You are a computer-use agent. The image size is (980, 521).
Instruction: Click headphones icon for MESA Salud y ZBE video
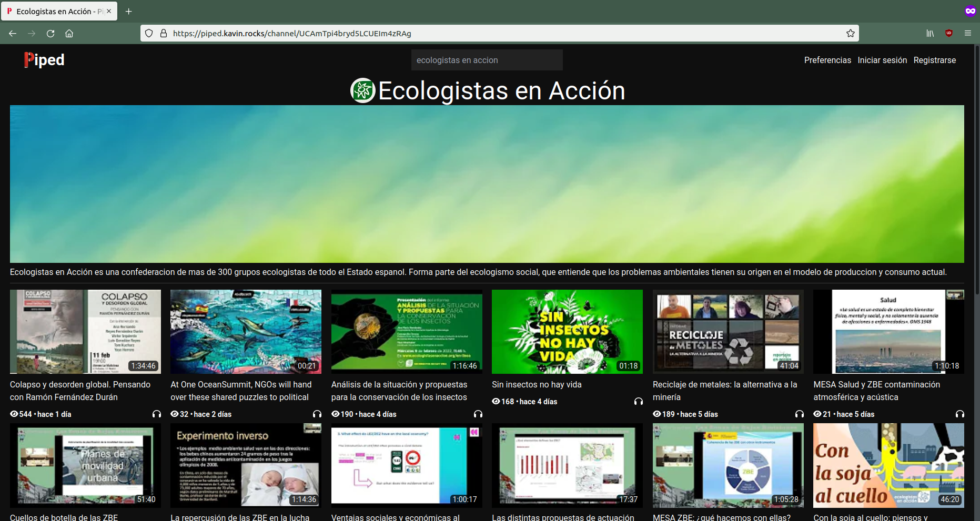click(x=960, y=414)
